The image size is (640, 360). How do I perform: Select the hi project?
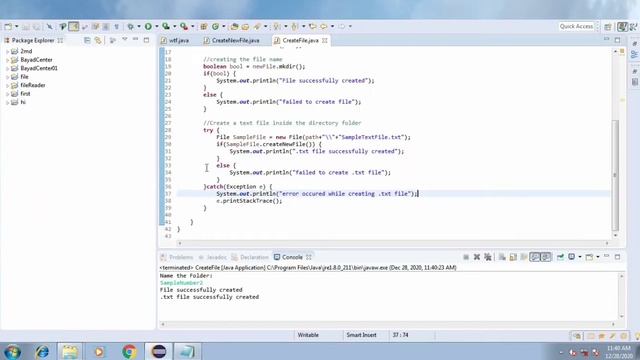pyautogui.click(x=23, y=102)
